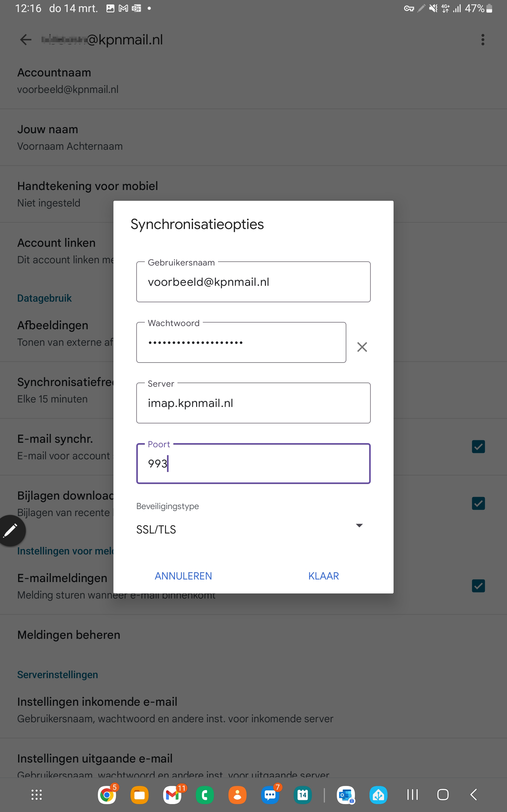This screenshot has height=812, width=507.
Task: Tap the back arrow to leave account settings
Action: point(25,40)
